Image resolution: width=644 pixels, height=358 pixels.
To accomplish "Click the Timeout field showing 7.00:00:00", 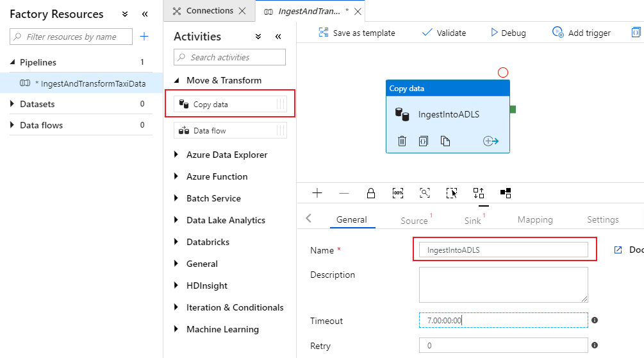I will click(x=504, y=320).
